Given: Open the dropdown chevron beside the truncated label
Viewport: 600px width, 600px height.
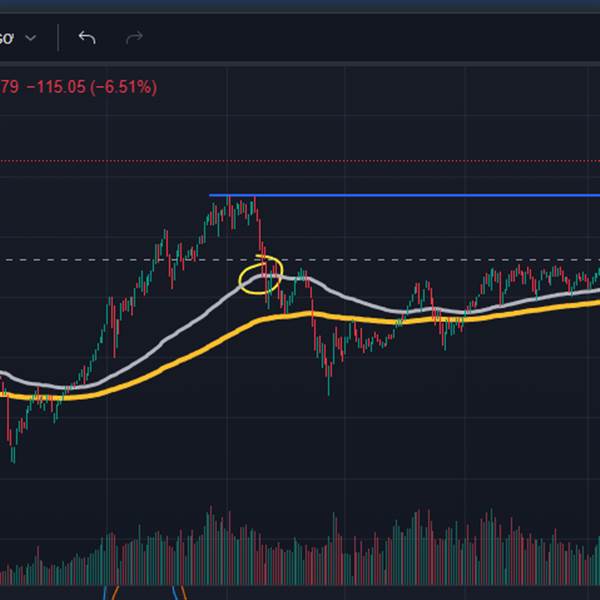Looking at the screenshot, I should (31, 38).
